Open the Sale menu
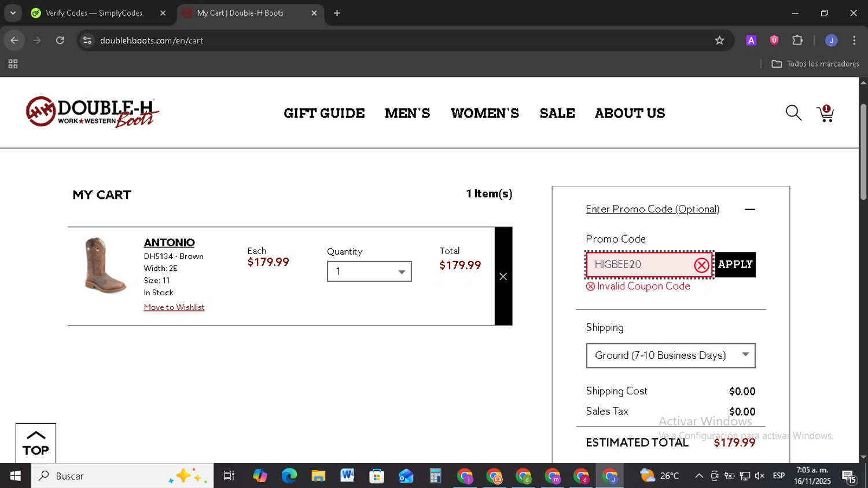Viewport: 868px width, 488px height. (557, 113)
